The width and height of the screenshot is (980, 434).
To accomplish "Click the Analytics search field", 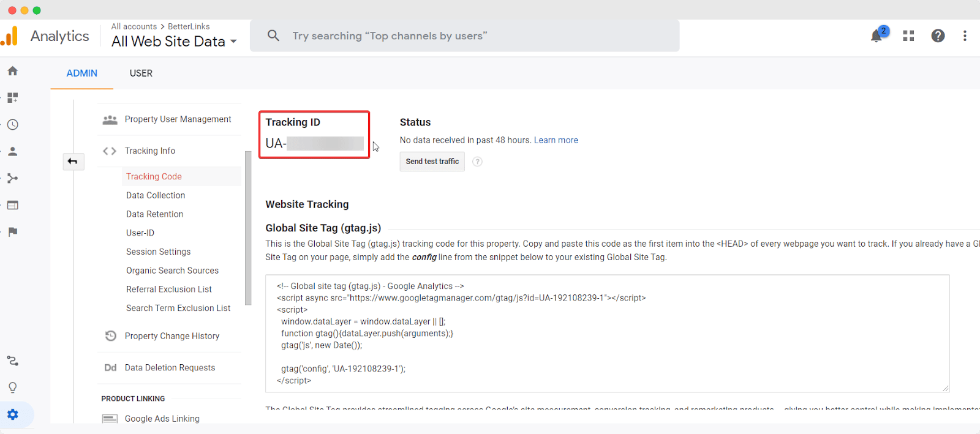I will pos(464,36).
